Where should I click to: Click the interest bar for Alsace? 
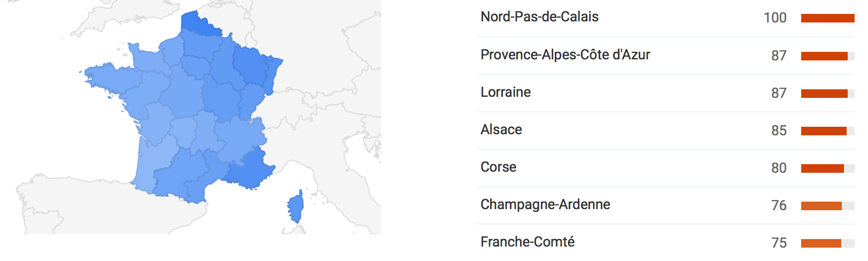pos(824,131)
